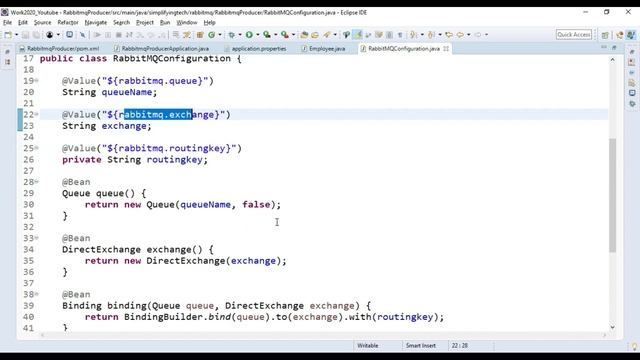640x360 pixels.
Task: Click the Debug bug icon in toolbar
Action: point(231,35)
